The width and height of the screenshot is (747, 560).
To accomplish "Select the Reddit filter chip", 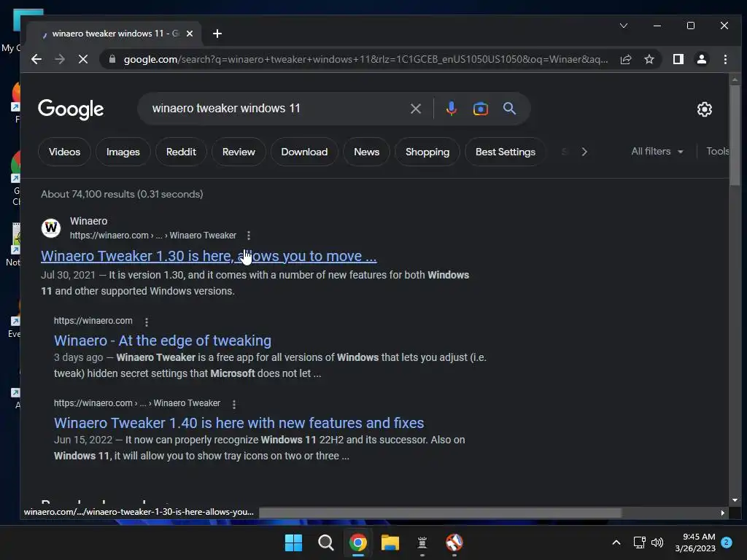I will coord(181,152).
